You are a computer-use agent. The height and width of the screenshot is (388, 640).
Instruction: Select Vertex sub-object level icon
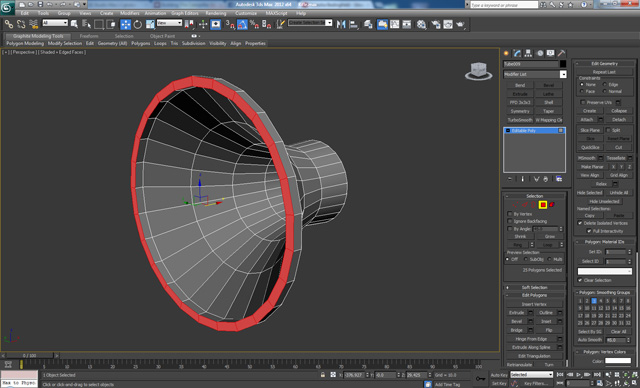click(516, 205)
